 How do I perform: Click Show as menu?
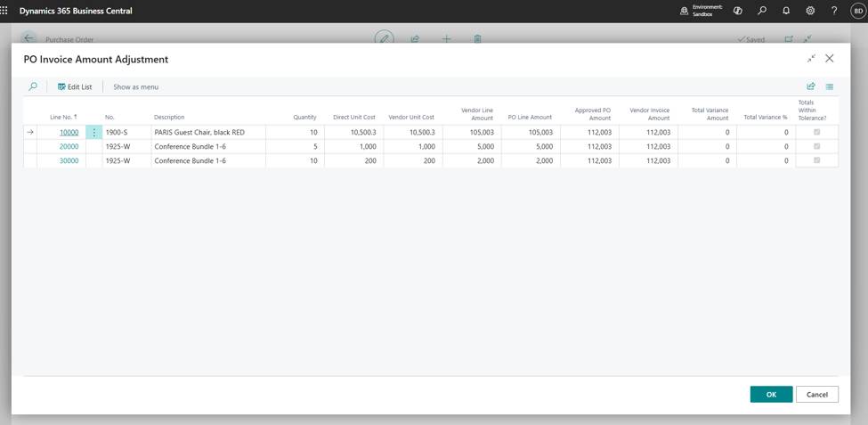click(135, 87)
